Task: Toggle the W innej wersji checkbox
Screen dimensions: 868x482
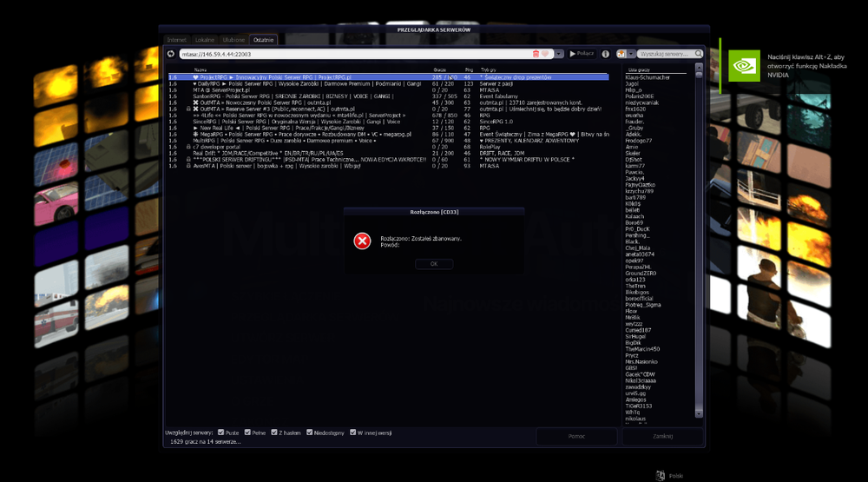Action: tap(352, 432)
